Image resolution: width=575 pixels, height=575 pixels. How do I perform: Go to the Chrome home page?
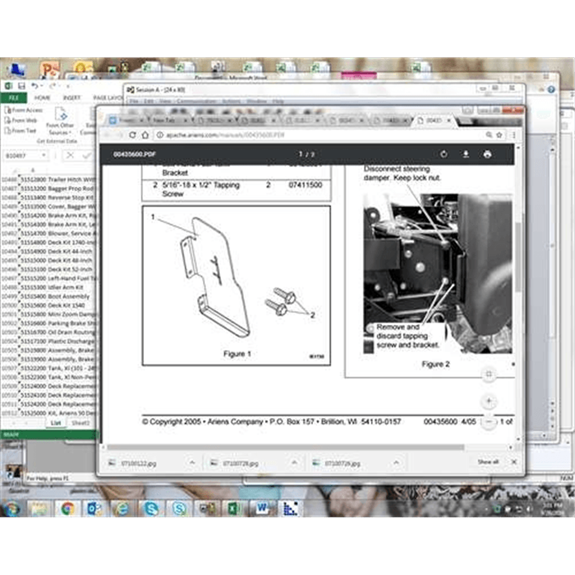[x=145, y=135]
